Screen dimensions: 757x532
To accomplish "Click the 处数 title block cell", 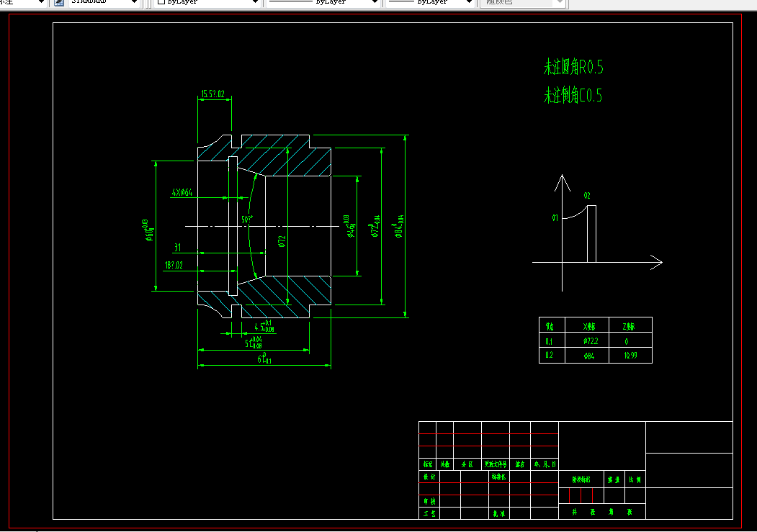I will click(445, 464).
